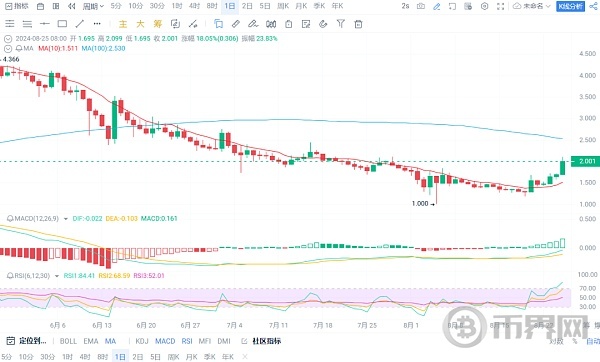
Task: Open the 周期 period dropdown
Action: coord(93,6)
